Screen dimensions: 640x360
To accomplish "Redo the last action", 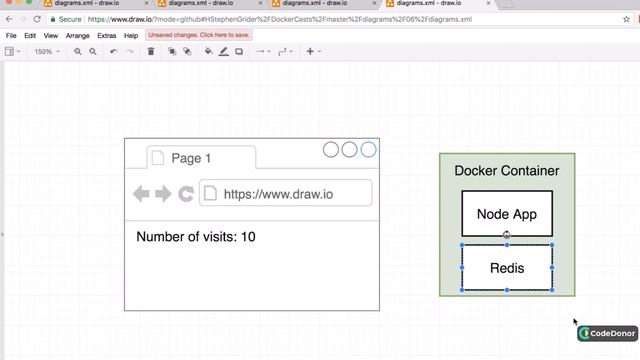I will click(x=130, y=51).
